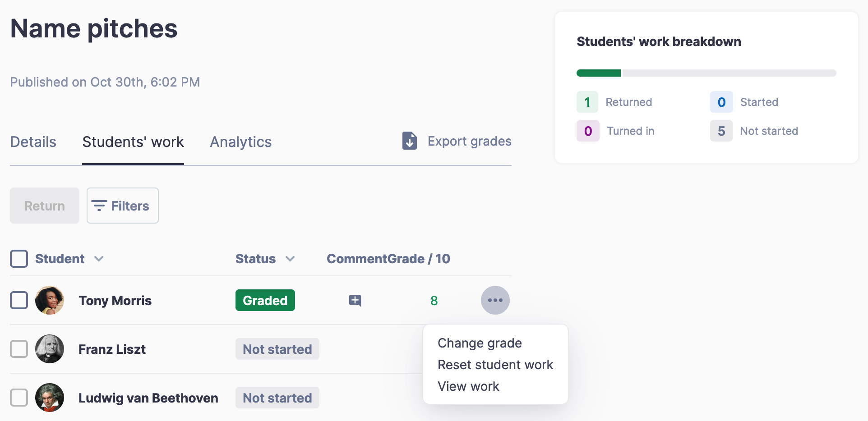Click the Export grades download icon
The height and width of the screenshot is (421, 868).
pos(409,141)
